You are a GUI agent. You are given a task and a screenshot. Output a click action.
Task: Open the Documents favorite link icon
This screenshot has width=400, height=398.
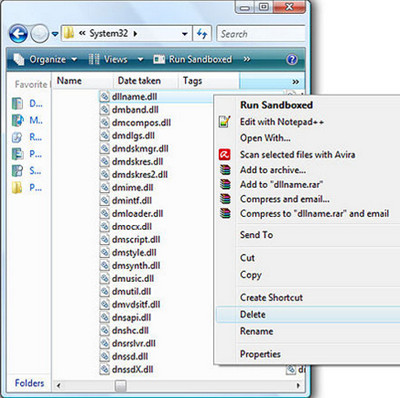pos(17,104)
